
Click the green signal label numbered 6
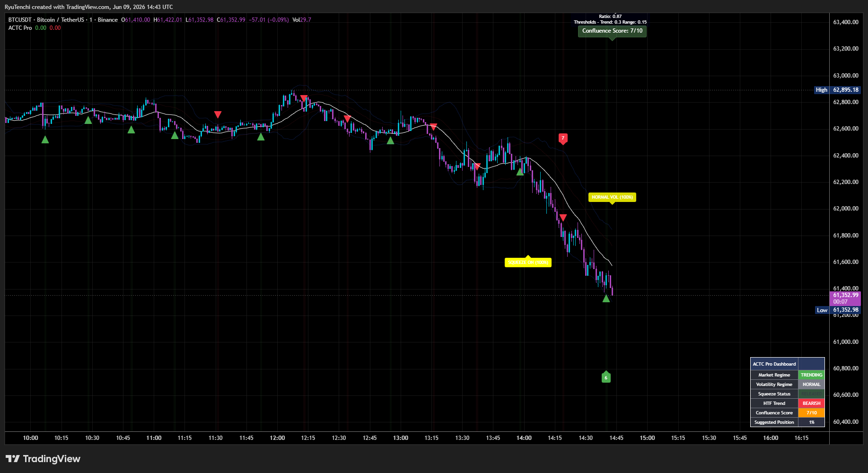[606, 377]
